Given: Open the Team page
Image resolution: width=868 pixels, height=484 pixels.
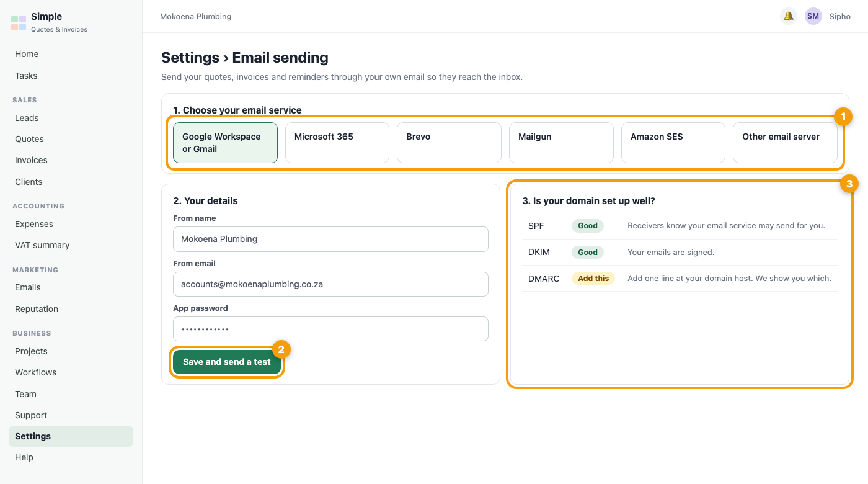Looking at the screenshot, I should pos(71,394).
